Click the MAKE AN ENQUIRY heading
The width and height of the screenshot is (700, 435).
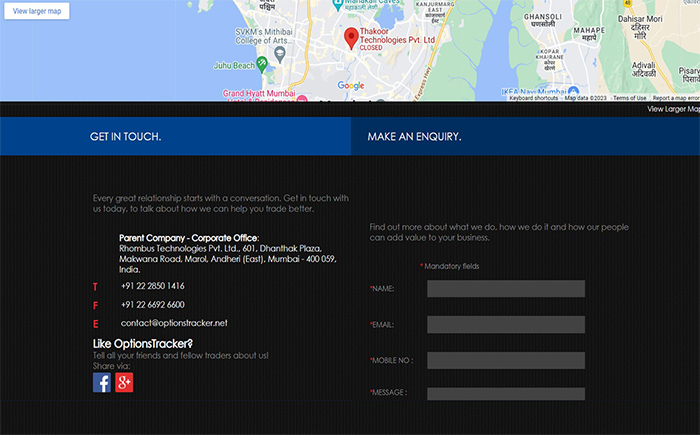(414, 137)
